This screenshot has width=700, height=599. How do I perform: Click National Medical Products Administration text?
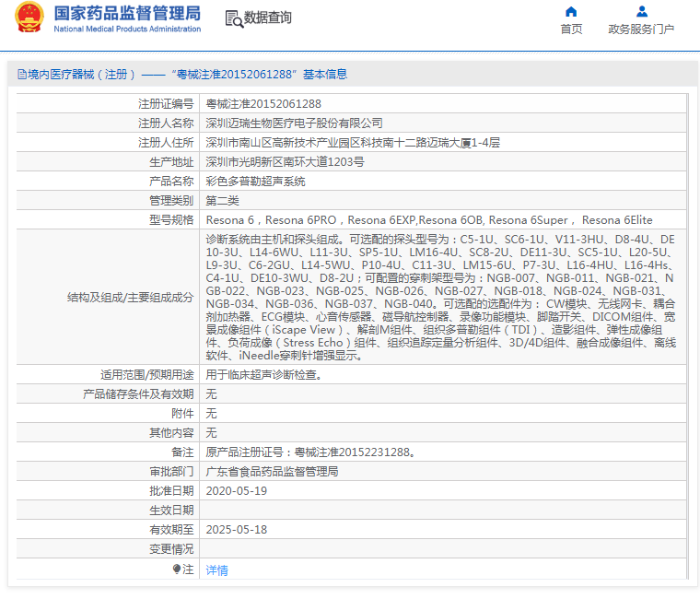pyautogui.click(x=127, y=29)
